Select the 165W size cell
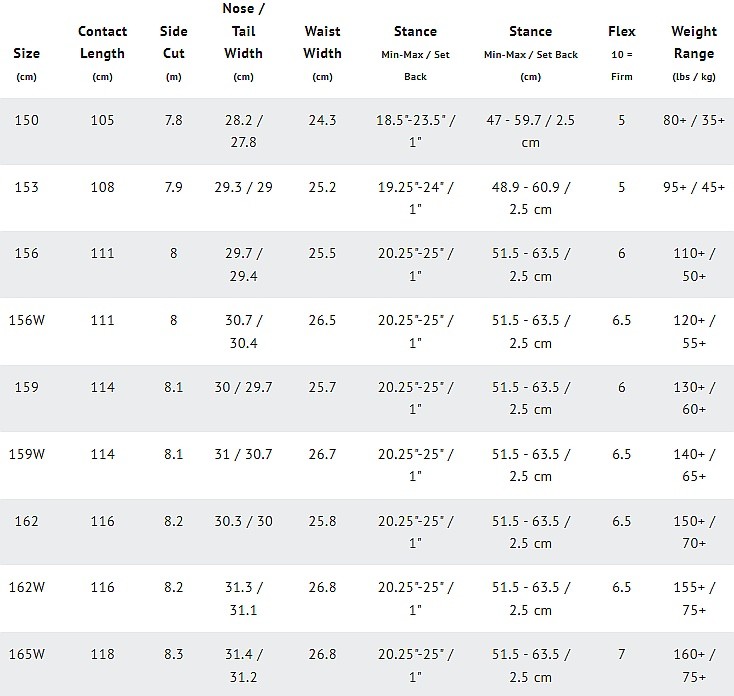Viewport: 734px width, 696px height. pos(34,653)
